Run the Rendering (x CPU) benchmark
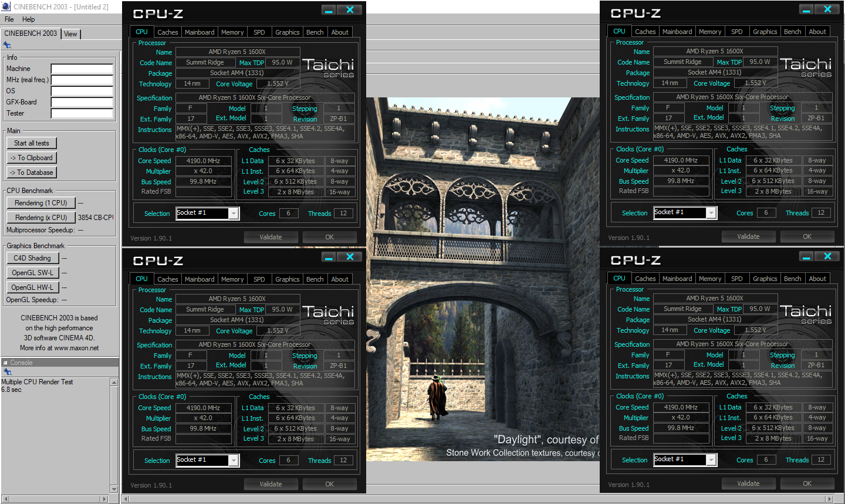This screenshot has height=504, width=845. tap(41, 218)
